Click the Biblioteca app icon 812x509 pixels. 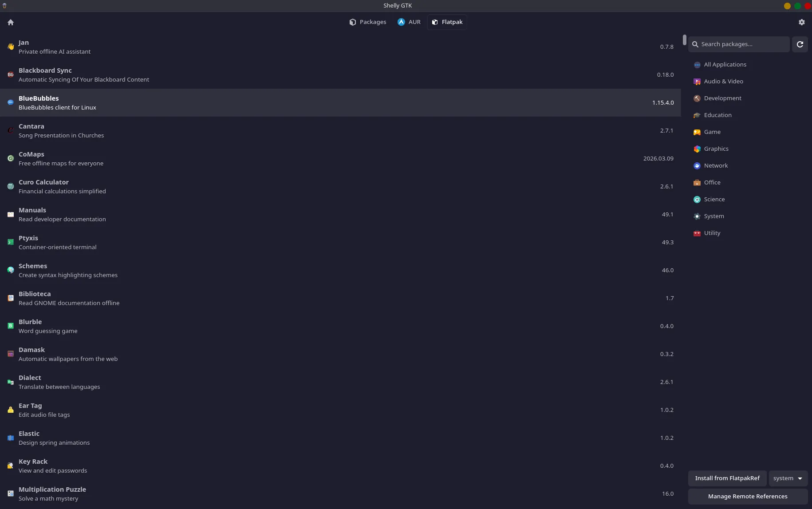point(11,298)
